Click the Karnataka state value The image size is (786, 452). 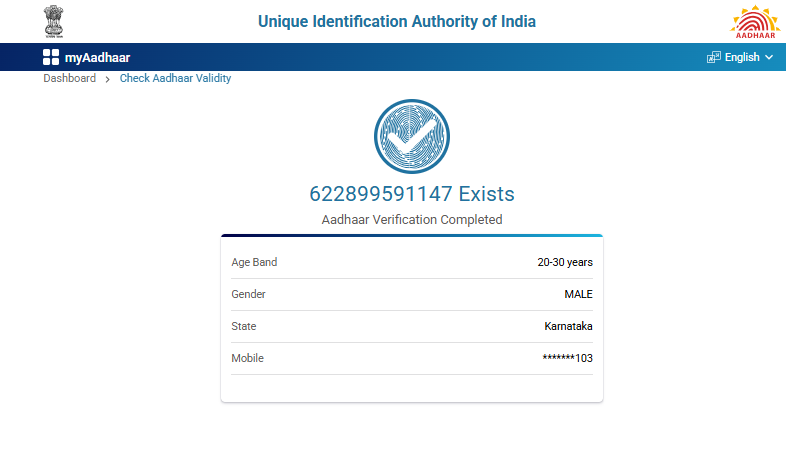click(568, 326)
